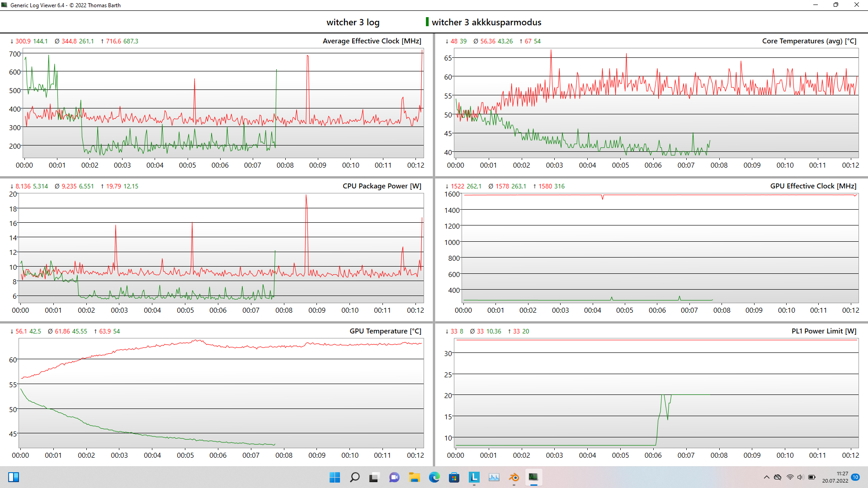Screen dimensions: 868x488
Task: Open notification center badge showing 10
Action: pos(855,477)
